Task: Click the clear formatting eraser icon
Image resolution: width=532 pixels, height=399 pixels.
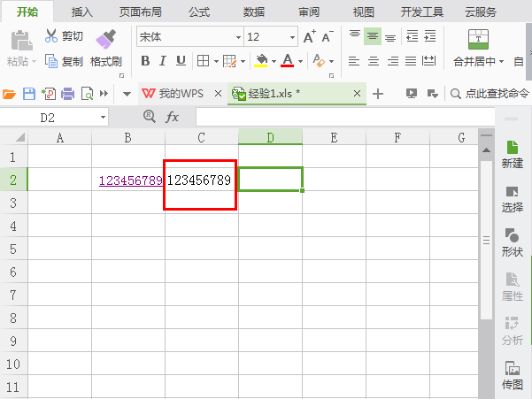Action: pos(319,61)
